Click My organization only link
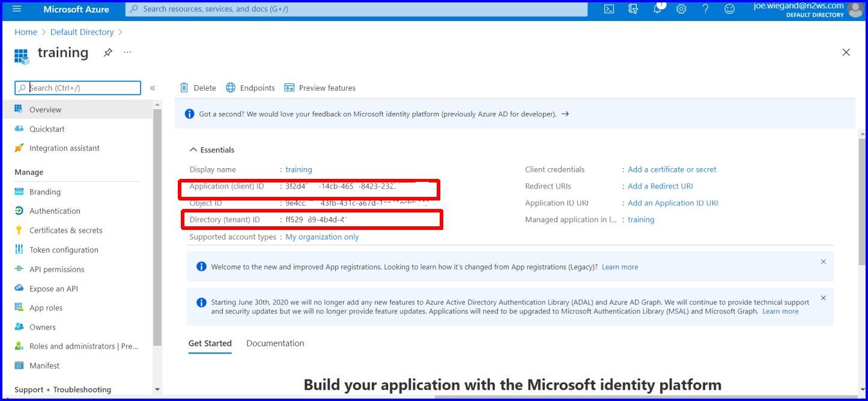The height and width of the screenshot is (401, 868). (322, 237)
